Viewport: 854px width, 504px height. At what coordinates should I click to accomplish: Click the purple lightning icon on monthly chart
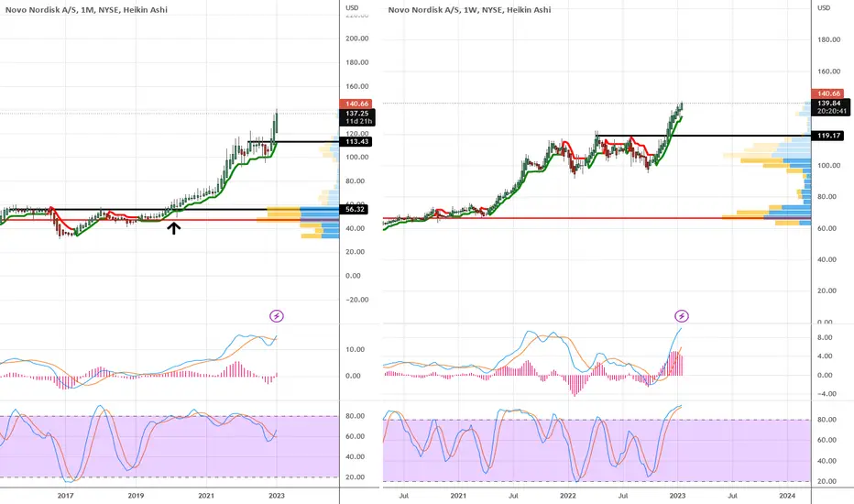(277, 316)
